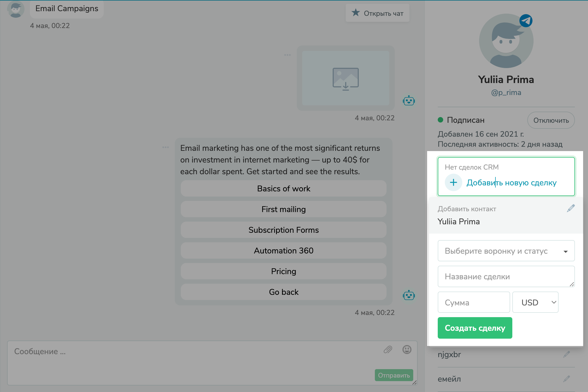The height and width of the screenshot is (392, 588).
Task: Click the pencil icon next to njgxbr
Action: pos(566,354)
